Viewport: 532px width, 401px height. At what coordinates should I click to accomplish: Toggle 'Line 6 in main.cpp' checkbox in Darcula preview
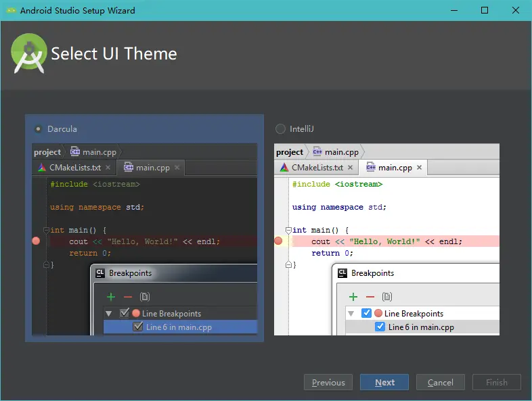click(x=138, y=327)
